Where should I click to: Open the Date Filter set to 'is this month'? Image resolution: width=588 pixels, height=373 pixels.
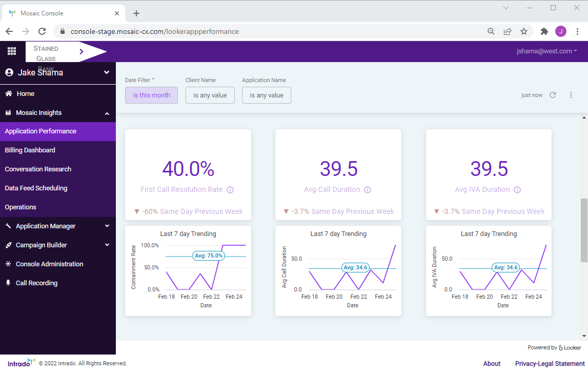(151, 95)
